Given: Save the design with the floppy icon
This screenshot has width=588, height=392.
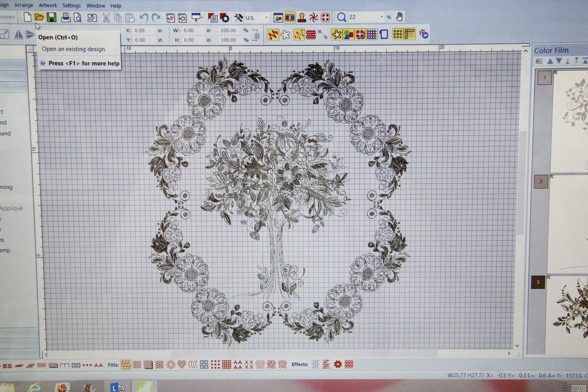Looking at the screenshot, I should [x=51, y=17].
